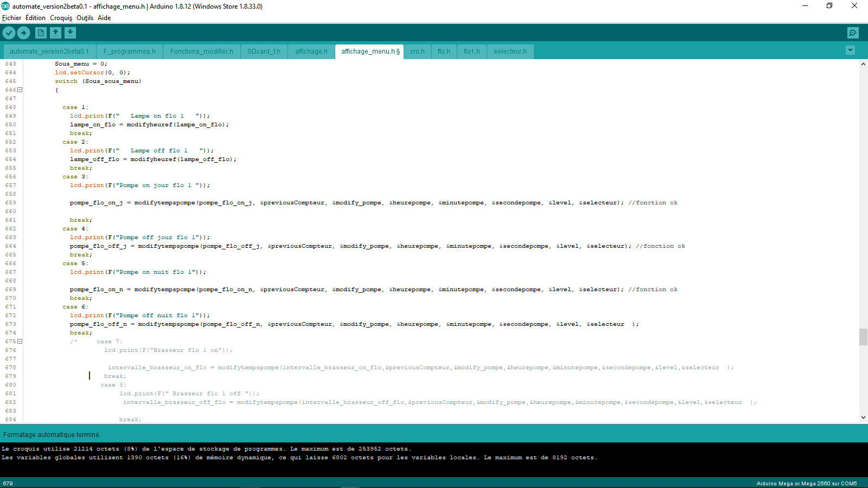The width and height of the screenshot is (868, 488).
Task: Click the vertical scrollbar thumb
Action: [863, 337]
